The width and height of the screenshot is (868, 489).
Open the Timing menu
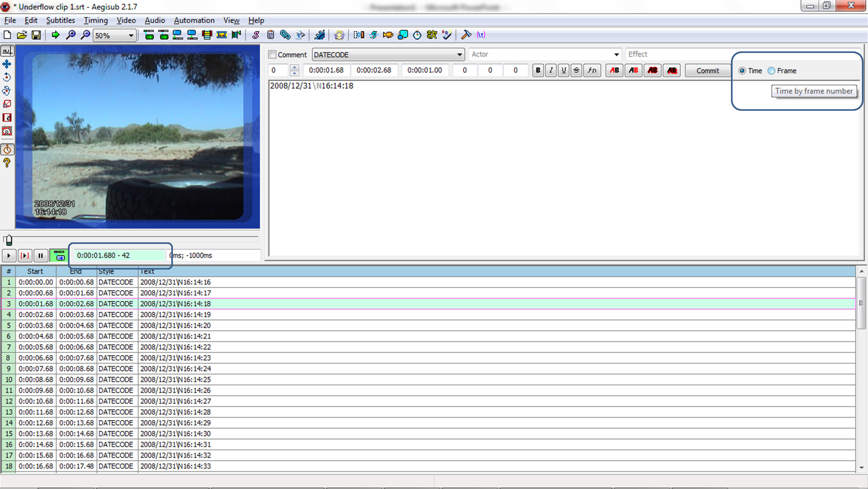pyautogui.click(x=96, y=20)
